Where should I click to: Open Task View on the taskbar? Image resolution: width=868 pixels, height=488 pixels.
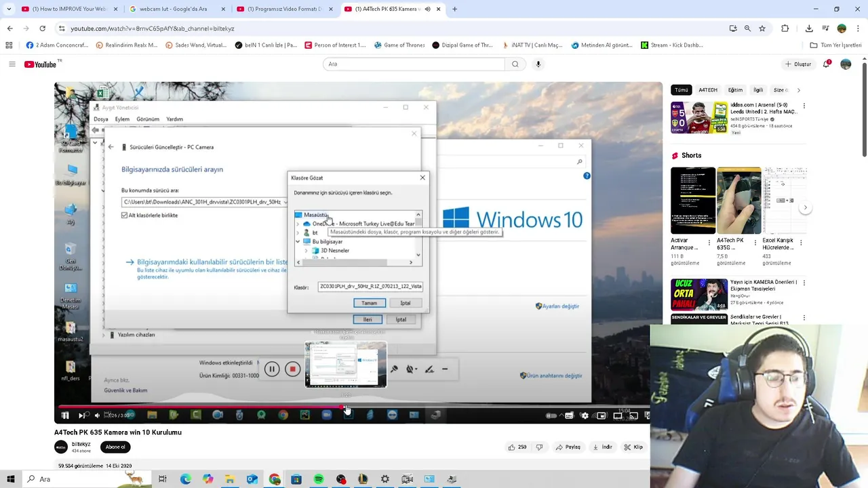163,479
